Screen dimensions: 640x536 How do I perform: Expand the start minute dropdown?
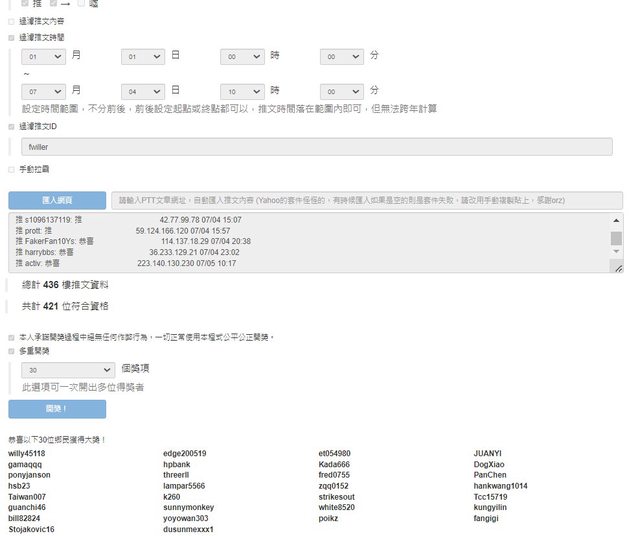pyautogui.click(x=341, y=57)
